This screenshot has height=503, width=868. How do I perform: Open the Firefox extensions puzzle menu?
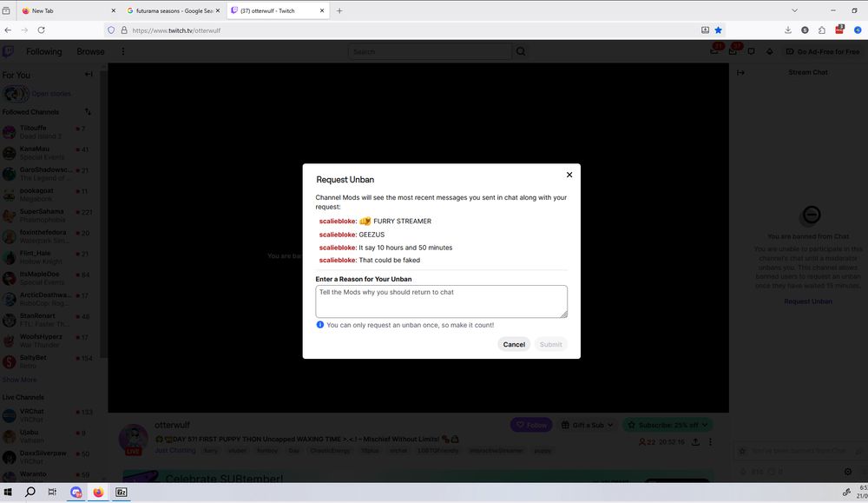pos(822,30)
